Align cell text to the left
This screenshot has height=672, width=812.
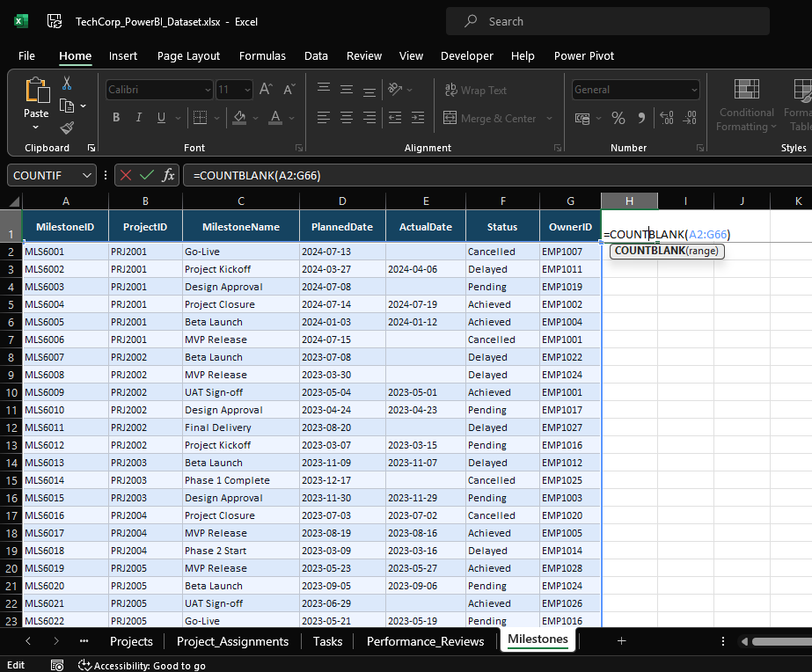click(324, 118)
